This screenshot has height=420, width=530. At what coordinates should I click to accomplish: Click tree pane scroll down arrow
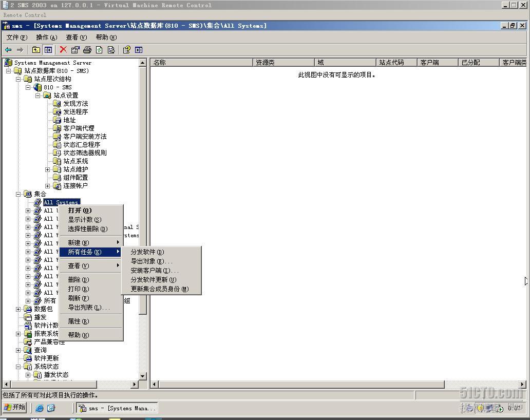pyautogui.click(x=142, y=376)
